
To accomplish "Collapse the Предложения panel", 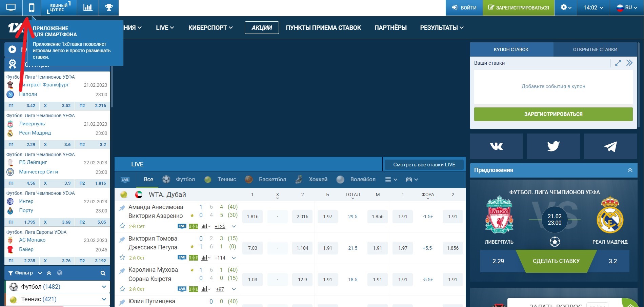I will [630, 170].
